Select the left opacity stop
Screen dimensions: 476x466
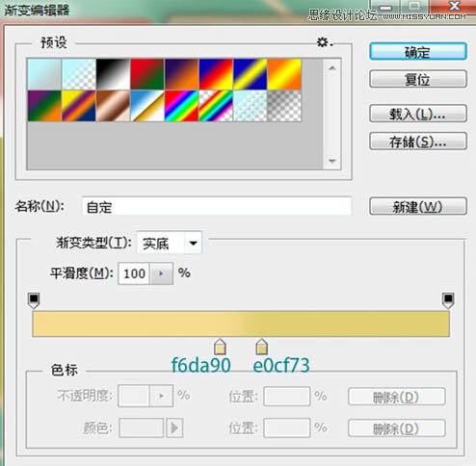tap(34, 300)
